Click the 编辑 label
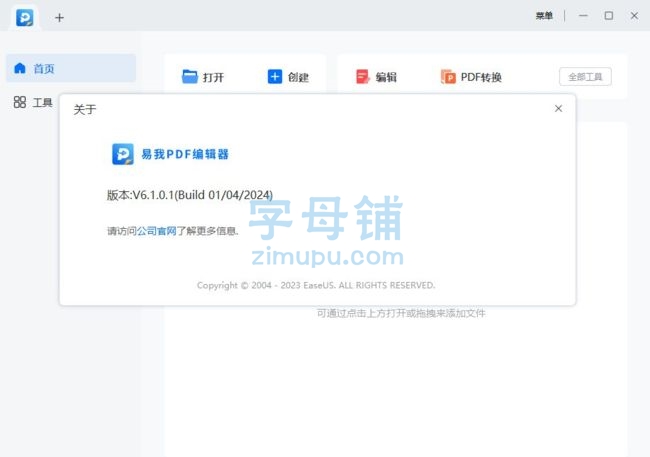Screen dimensions: 650x457 [x=386, y=77]
